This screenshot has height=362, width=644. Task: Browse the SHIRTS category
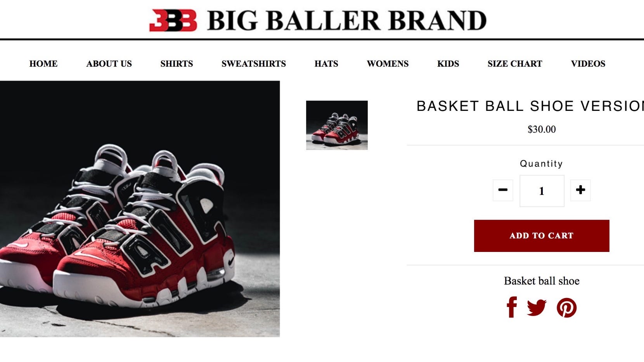[x=177, y=64]
